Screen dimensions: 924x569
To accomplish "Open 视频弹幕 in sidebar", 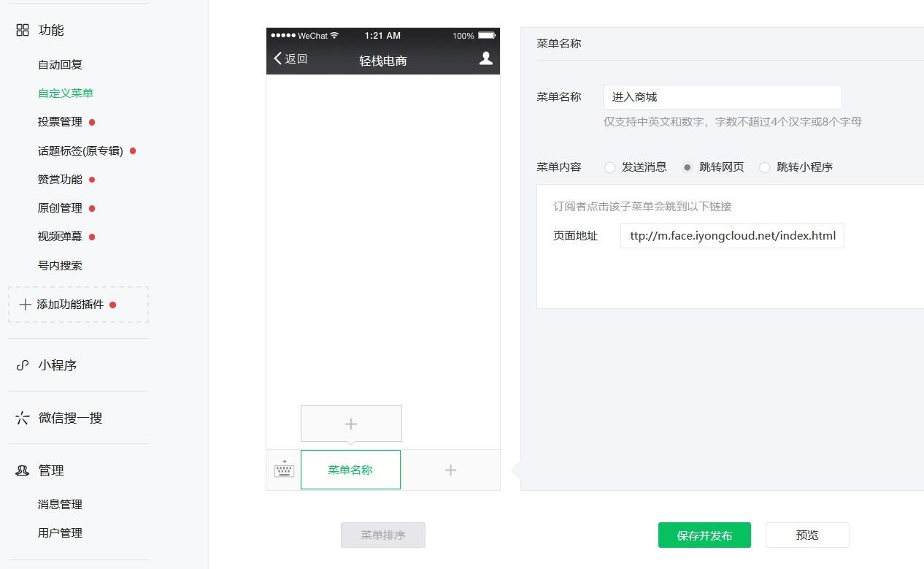I will [60, 237].
